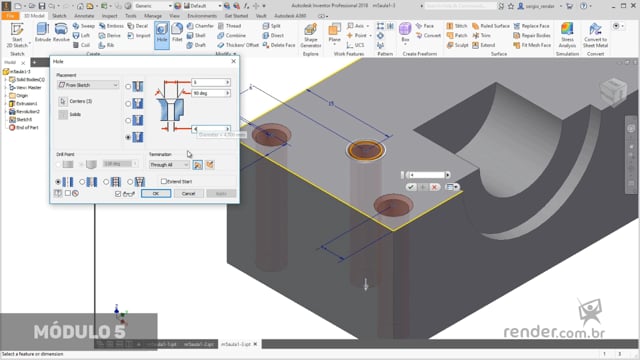Switch to the Environments ribbon tab
The height and width of the screenshot is (360, 640).
pos(202,16)
